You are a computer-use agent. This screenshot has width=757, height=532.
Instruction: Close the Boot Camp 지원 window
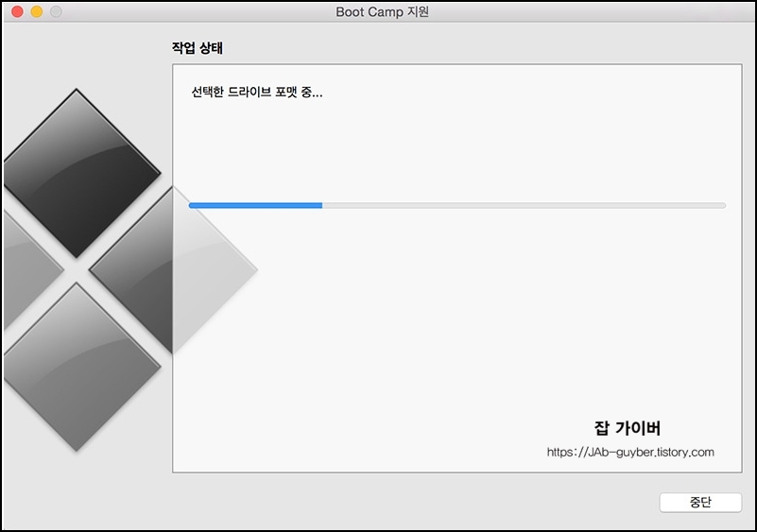point(17,11)
